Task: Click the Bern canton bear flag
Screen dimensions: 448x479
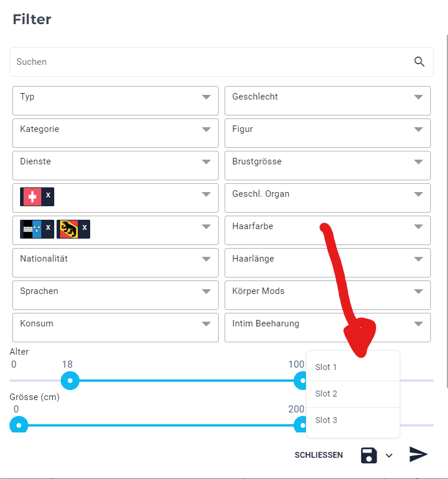Action: coord(69,229)
